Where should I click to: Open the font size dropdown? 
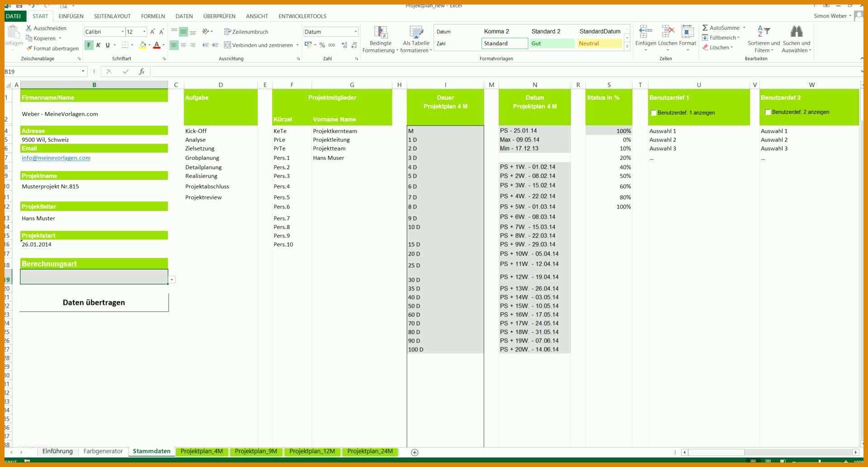[x=145, y=32]
